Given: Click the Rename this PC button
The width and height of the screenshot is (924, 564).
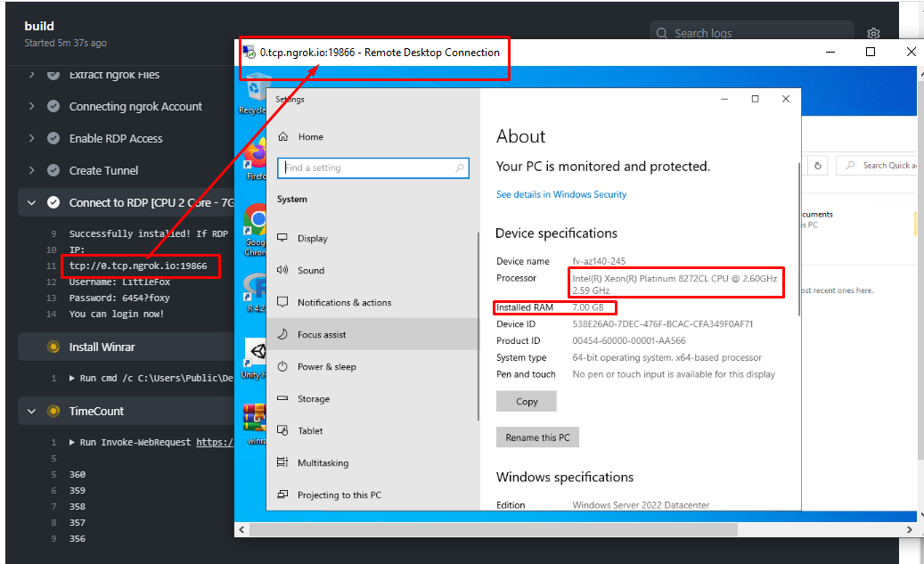Looking at the screenshot, I should (x=537, y=437).
